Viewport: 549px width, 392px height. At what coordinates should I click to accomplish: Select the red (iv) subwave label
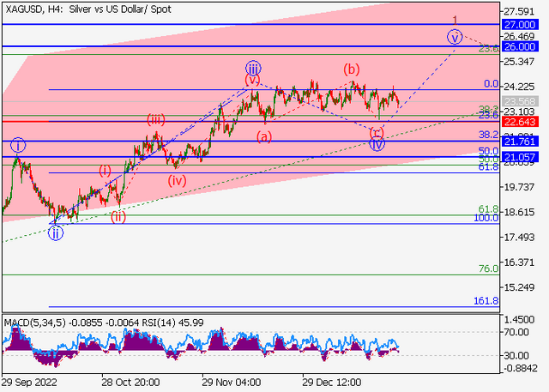click(x=177, y=181)
